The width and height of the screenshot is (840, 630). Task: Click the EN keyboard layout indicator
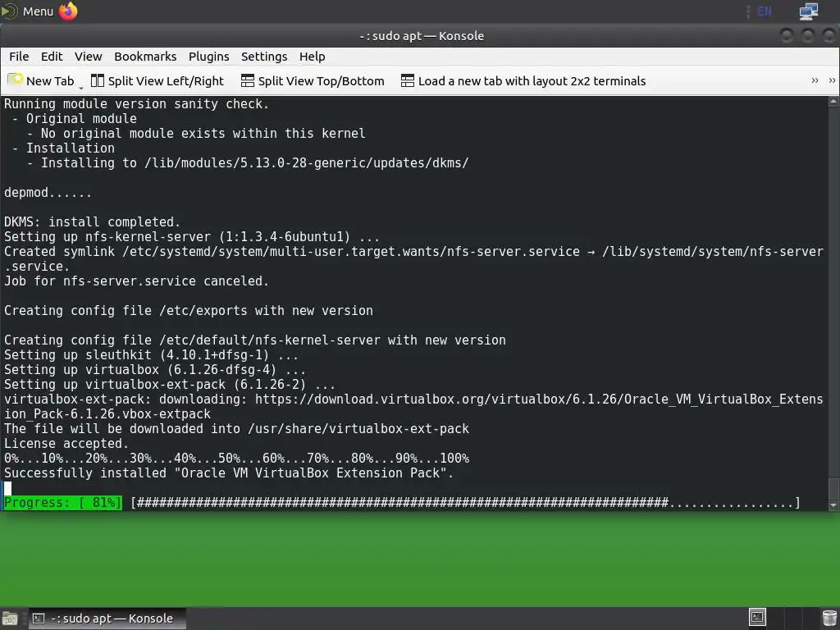765,11
